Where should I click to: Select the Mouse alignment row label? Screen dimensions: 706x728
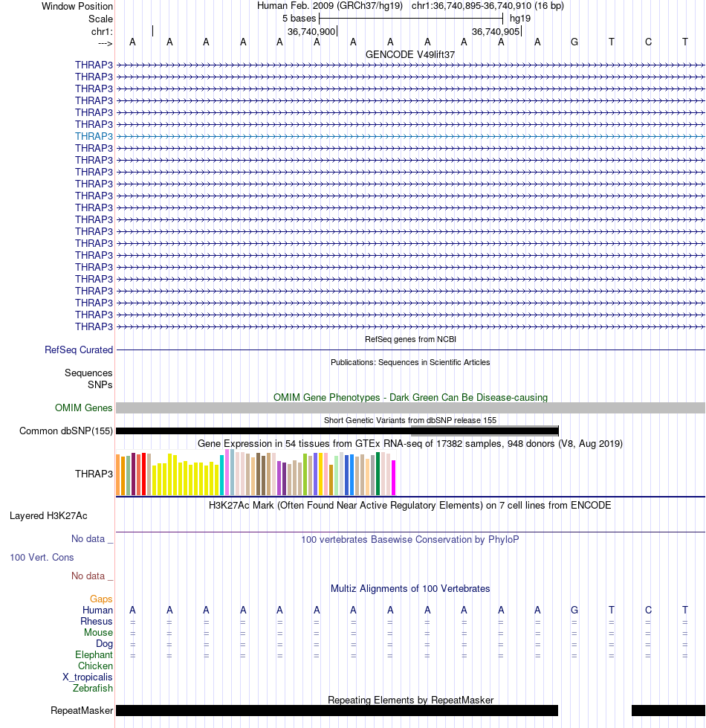(x=98, y=632)
